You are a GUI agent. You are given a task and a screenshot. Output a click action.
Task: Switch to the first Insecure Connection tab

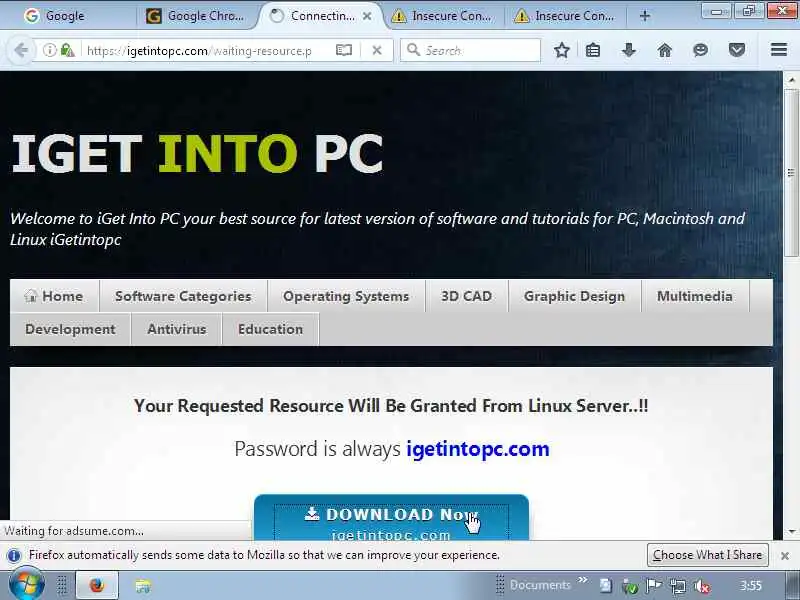pyautogui.click(x=442, y=16)
